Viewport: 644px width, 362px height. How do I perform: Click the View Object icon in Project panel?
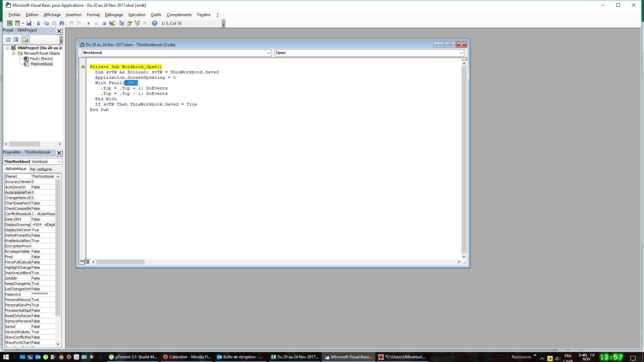tap(16, 40)
